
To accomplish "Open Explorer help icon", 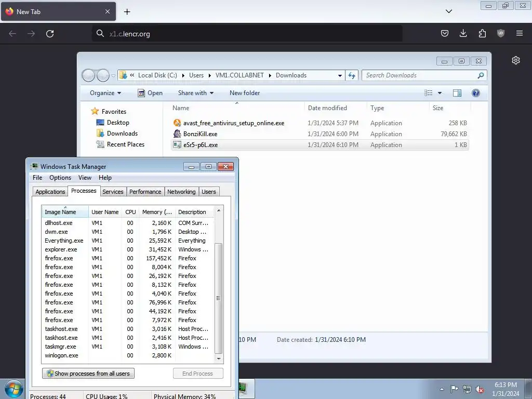I will (x=476, y=93).
